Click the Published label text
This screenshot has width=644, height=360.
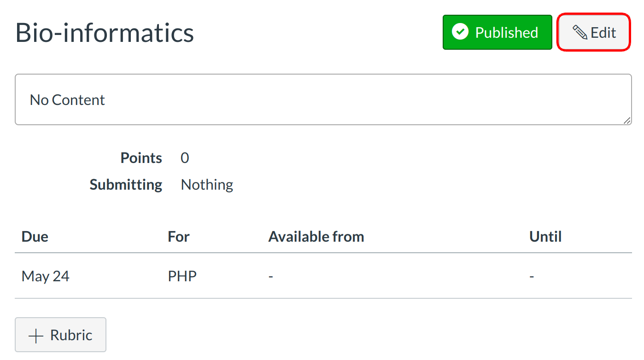(507, 33)
